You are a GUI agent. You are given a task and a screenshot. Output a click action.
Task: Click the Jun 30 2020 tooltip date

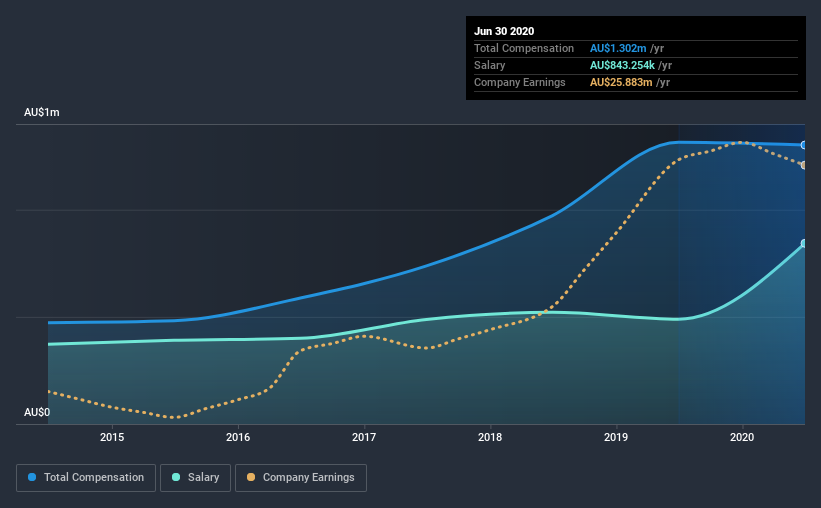[504, 31]
